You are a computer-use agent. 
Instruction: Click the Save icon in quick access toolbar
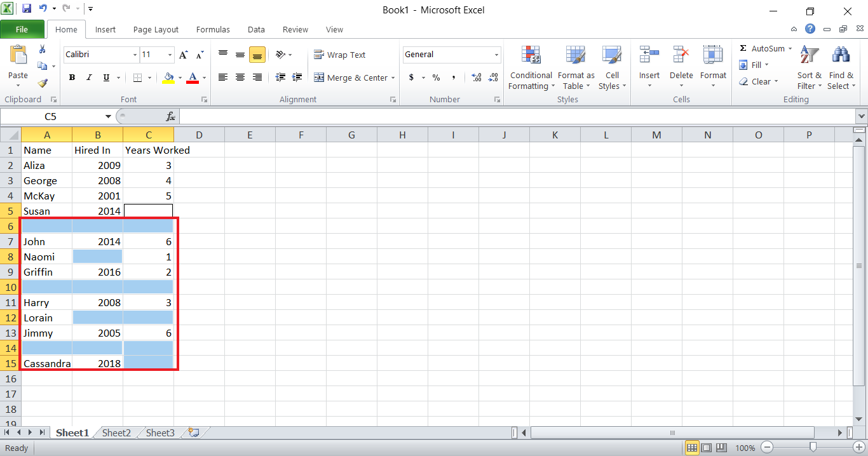point(27,9)
